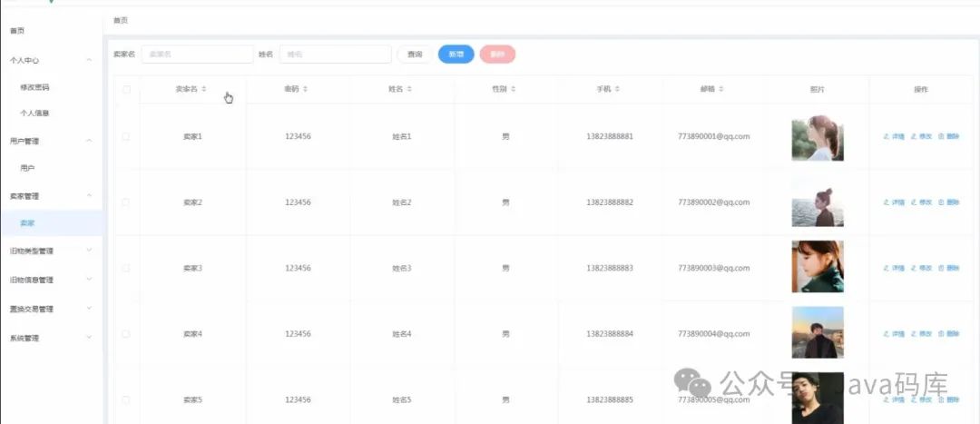Sort the table by 卖家名 column arrows

click(x=204, y=89)
